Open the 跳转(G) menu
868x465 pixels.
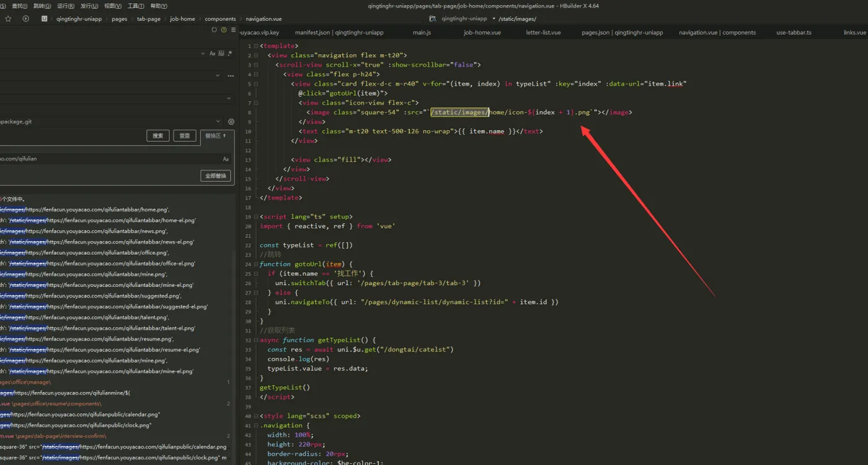click(42, 6)
